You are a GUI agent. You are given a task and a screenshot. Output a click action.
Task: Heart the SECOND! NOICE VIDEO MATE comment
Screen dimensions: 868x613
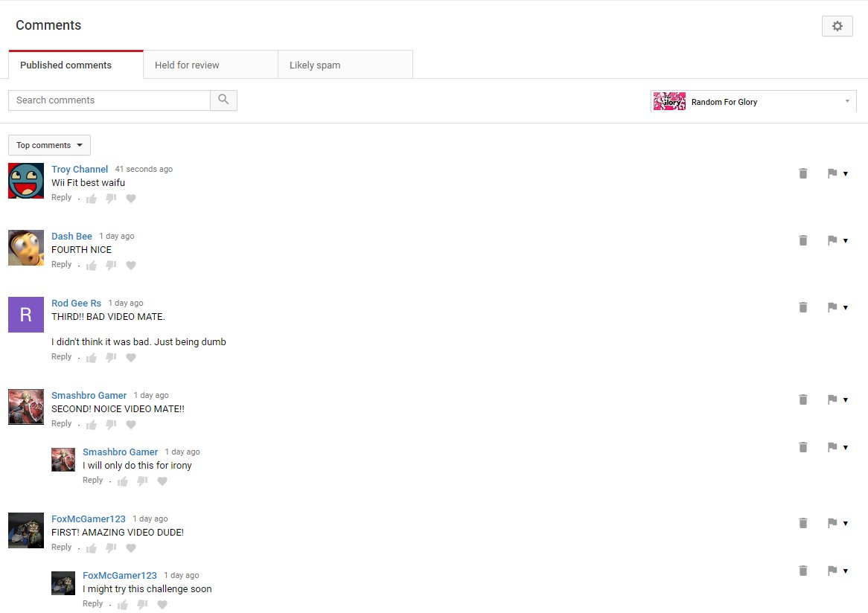click(x=130, y=425)
